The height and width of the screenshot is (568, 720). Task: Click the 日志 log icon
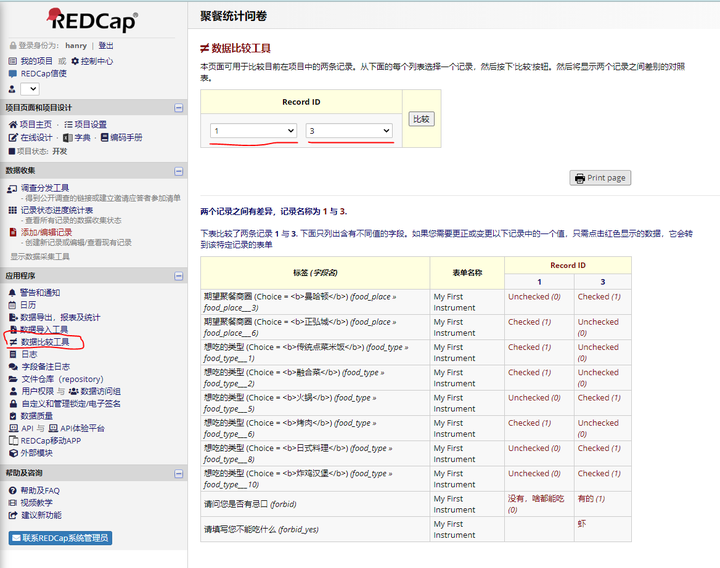pos(13,354)
